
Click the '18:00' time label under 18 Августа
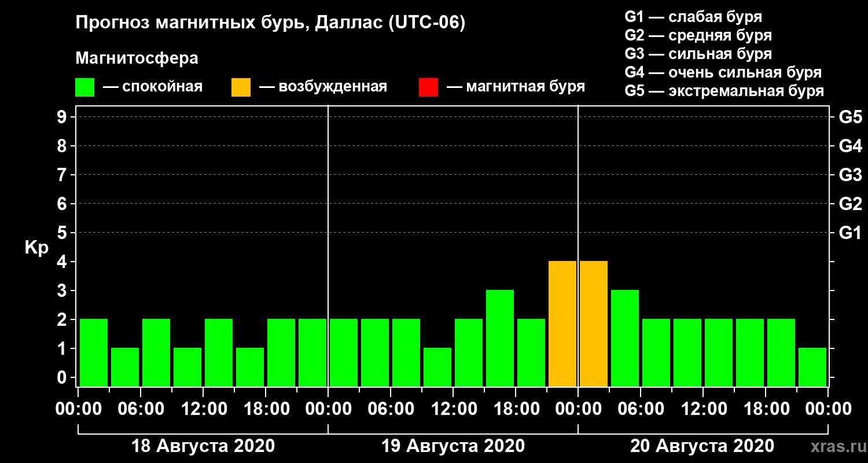coord(266,409)
